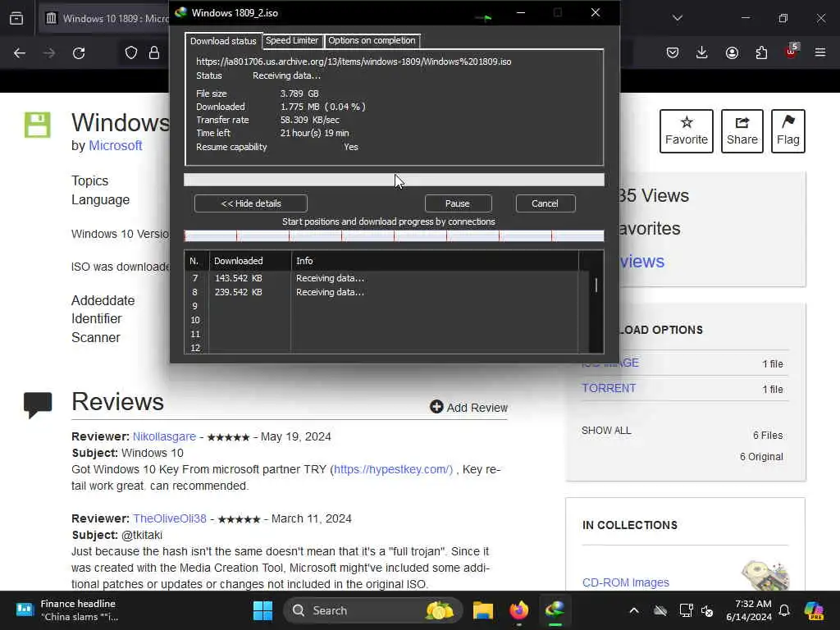The width and height of the screenshot is (840, 630).
Task: Switch to Download status tab
Action: click(223, 41)
